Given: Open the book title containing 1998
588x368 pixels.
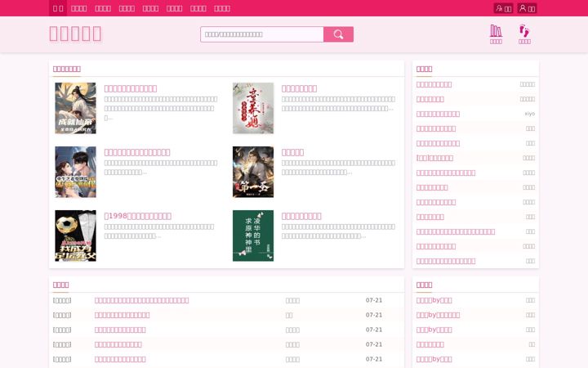Looking at the screenshot, I should (x=138, y=216).
